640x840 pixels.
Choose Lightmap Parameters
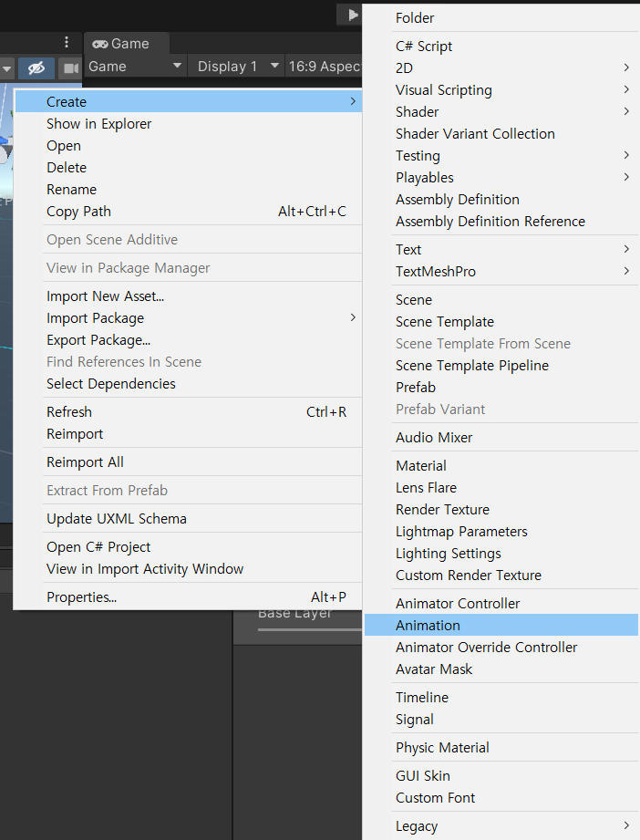tap(501, 532)
